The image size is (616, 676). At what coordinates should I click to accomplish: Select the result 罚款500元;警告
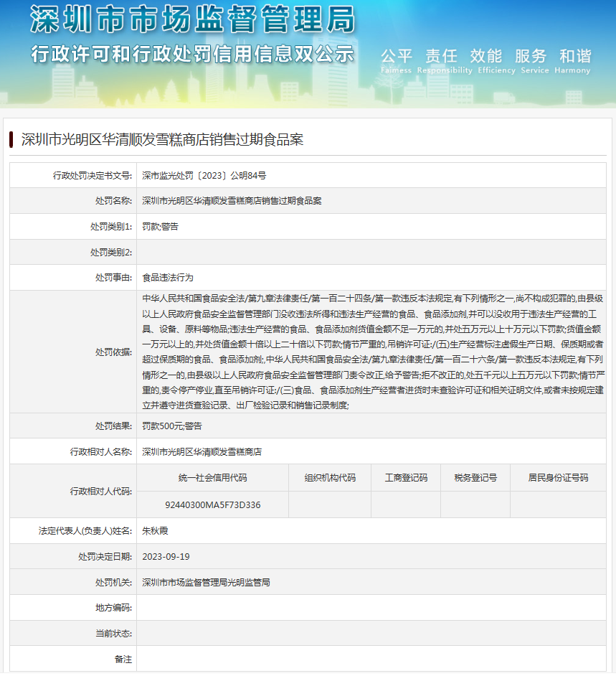[x=172, y=426]
